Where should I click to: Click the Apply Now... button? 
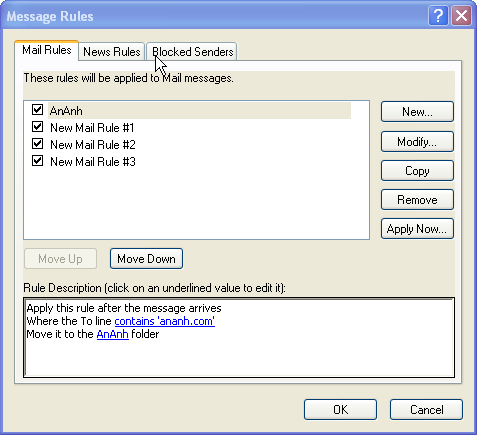coord(417,229)
